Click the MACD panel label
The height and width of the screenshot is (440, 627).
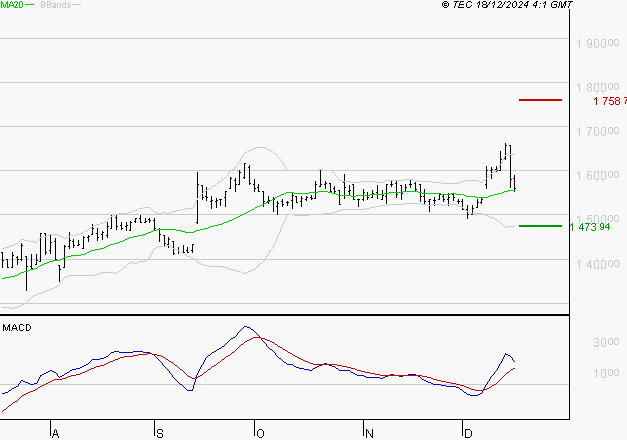pyautogui.click(x=17, y=328)
